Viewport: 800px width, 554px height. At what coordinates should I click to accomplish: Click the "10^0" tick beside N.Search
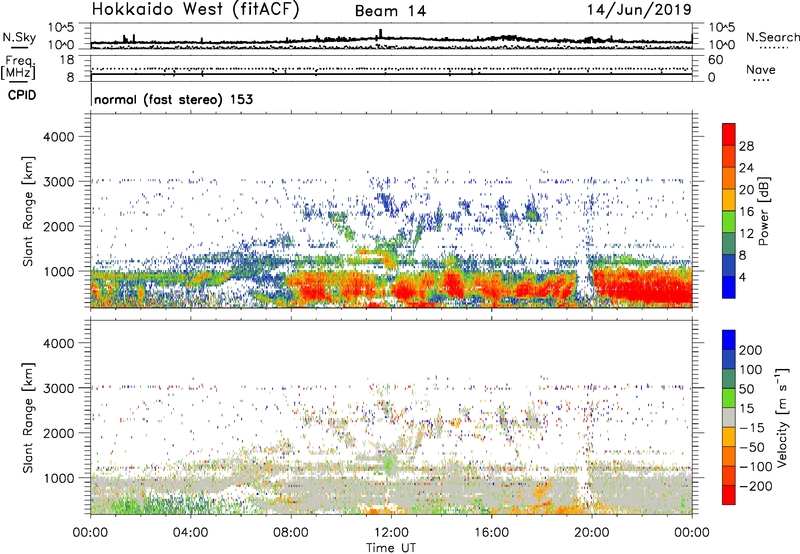click(x=722, y=45)
